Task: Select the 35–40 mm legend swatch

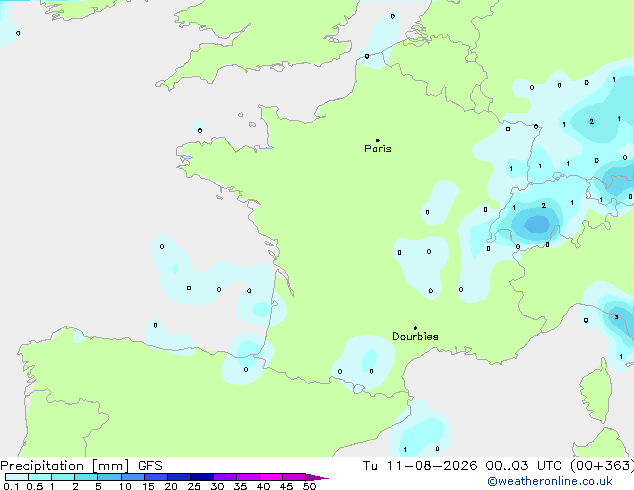Action: click(248, 477)
